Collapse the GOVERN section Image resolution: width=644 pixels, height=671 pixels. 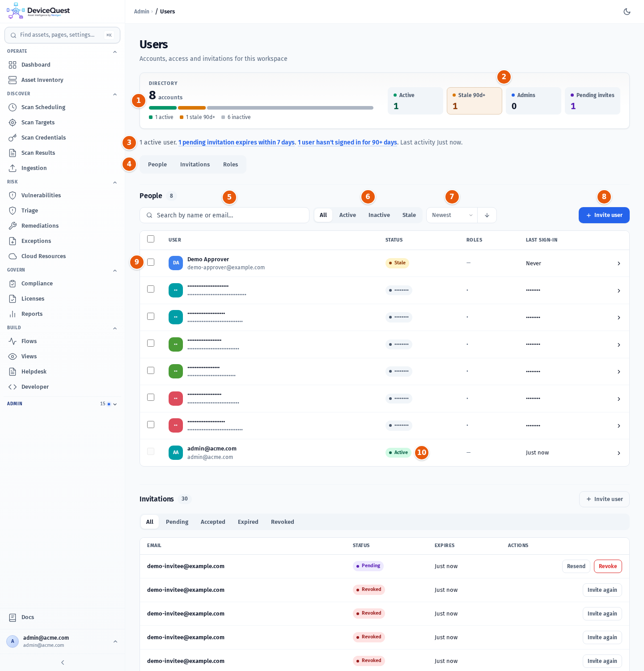115,271
